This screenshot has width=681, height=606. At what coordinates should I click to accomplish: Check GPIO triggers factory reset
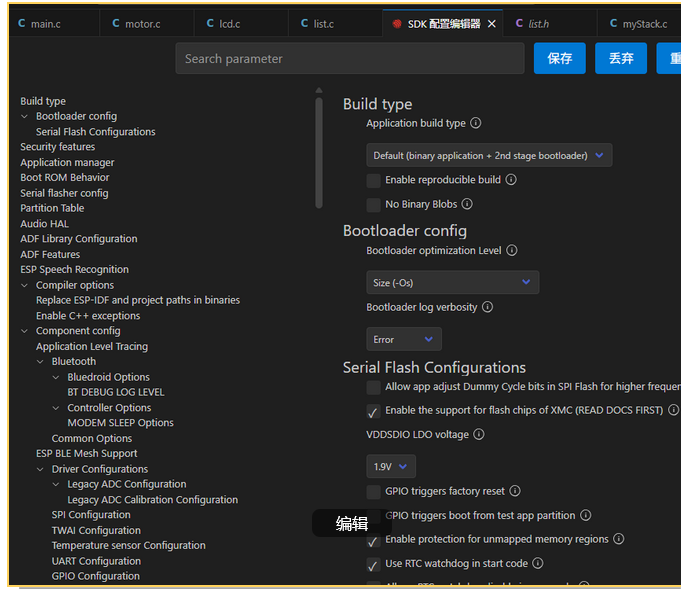[374, 492]
